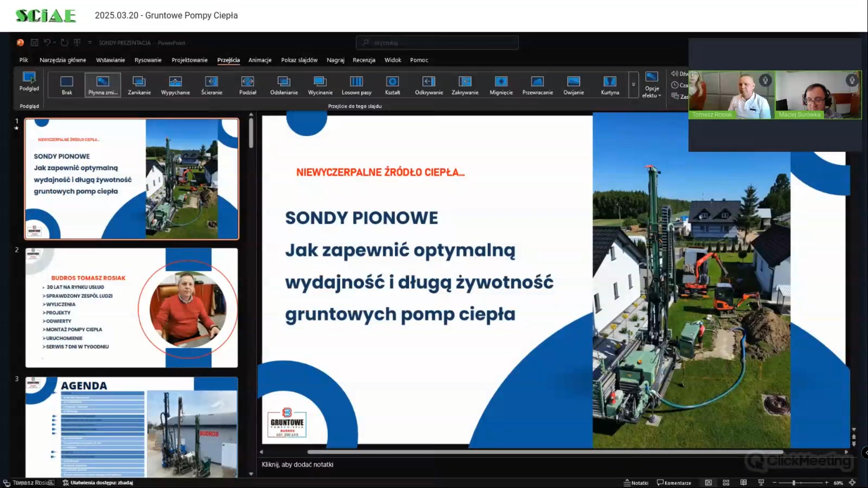Click the zoom in plus button
The height and width of the screenshot is (488, 868).
[x=827, y=483]
